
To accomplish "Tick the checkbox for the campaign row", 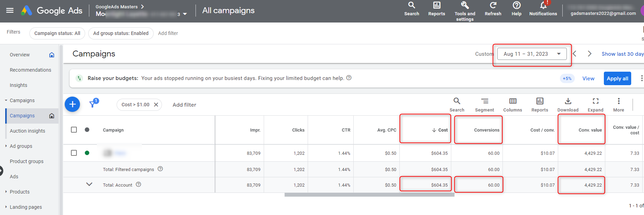I will coord(74,153).
